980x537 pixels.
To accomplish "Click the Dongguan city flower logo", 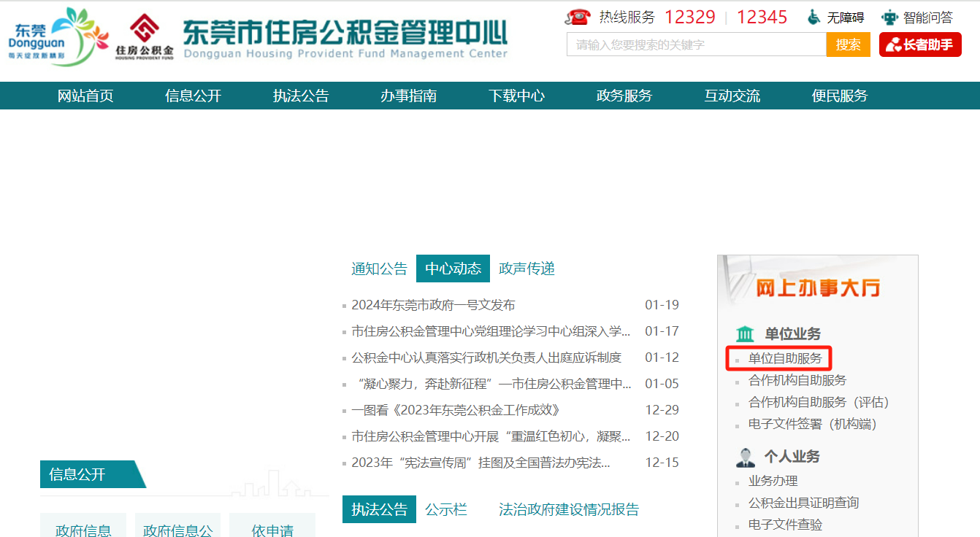I will (60, 36).
